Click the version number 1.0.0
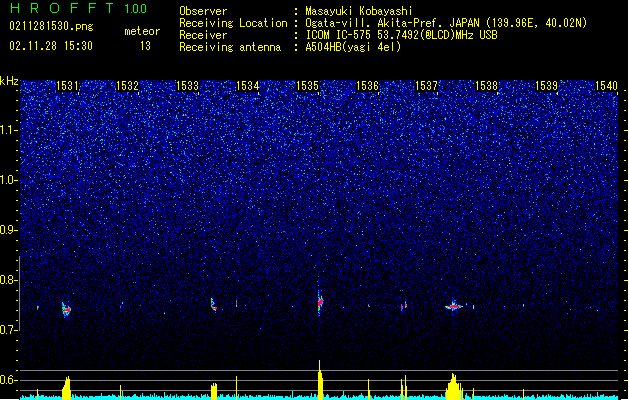The height and width of the screenshot is (400, 629). (x=136, y=9)
